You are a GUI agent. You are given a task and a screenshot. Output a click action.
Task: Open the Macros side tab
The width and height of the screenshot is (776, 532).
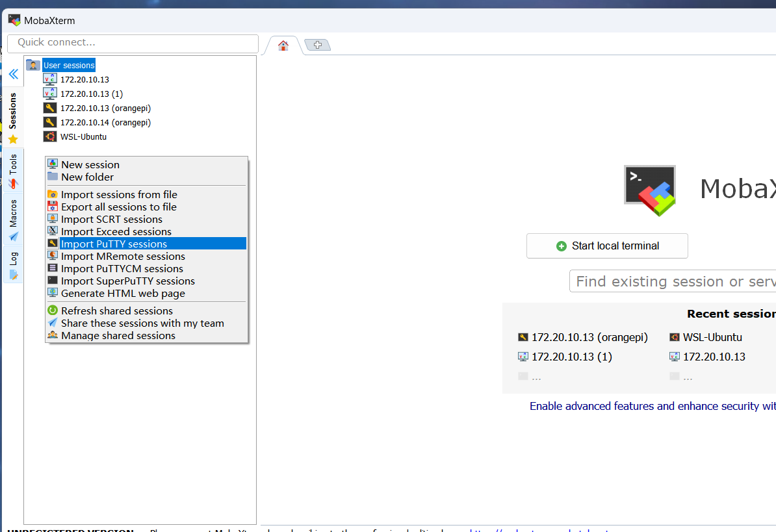[x=13, y=220]
